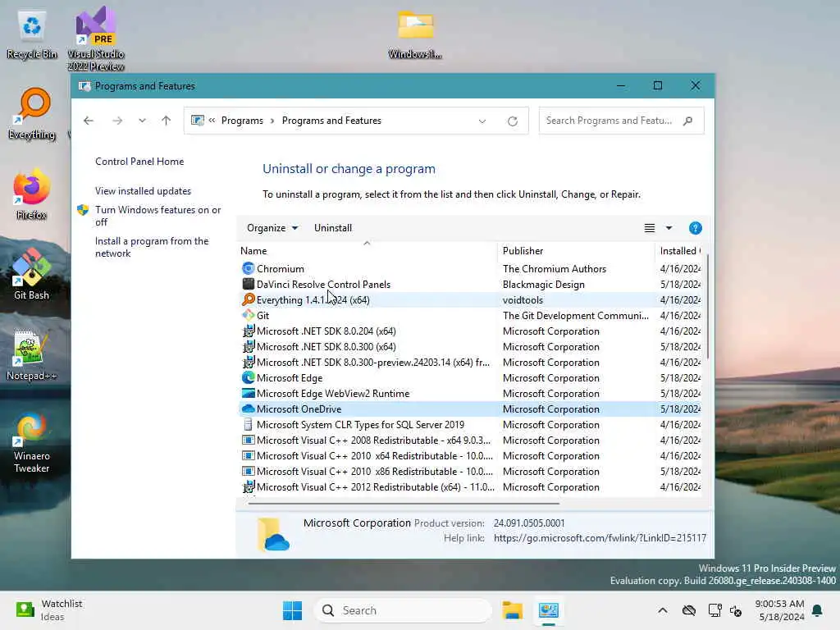Click Turn Windows features on or off
Screen dimensions: 840x630
[x=157, y=216]
